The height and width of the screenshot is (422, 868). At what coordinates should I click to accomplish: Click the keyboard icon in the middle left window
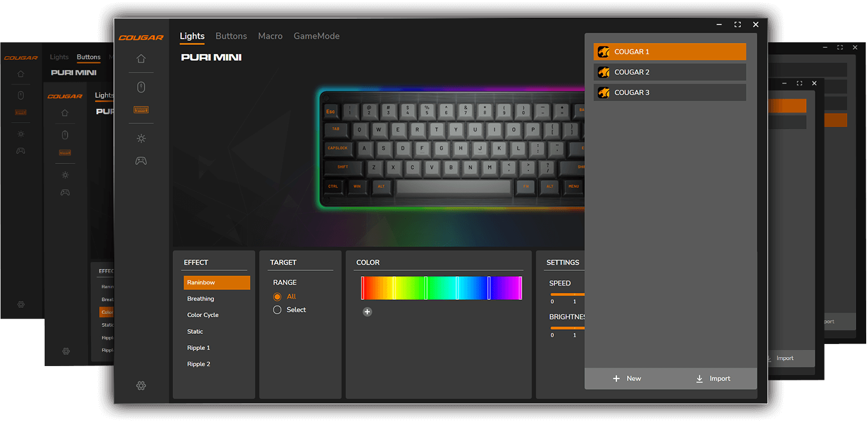coord(65,153)
